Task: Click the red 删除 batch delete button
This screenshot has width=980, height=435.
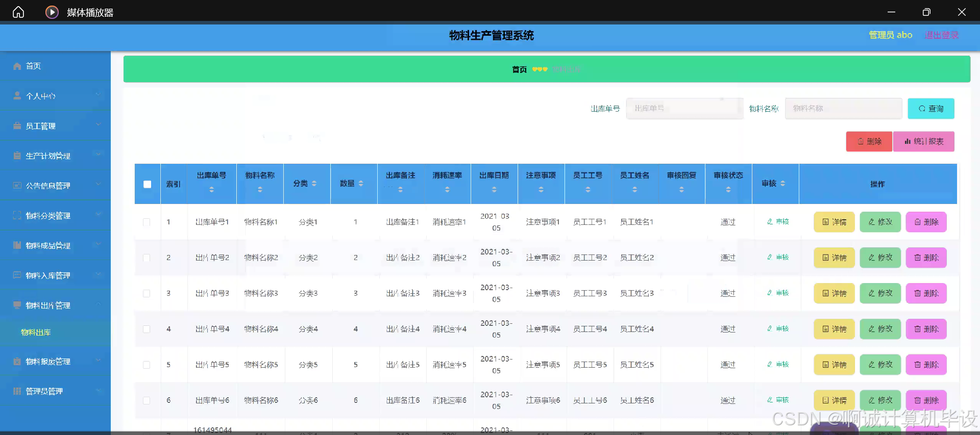Action: coord(869,141)
